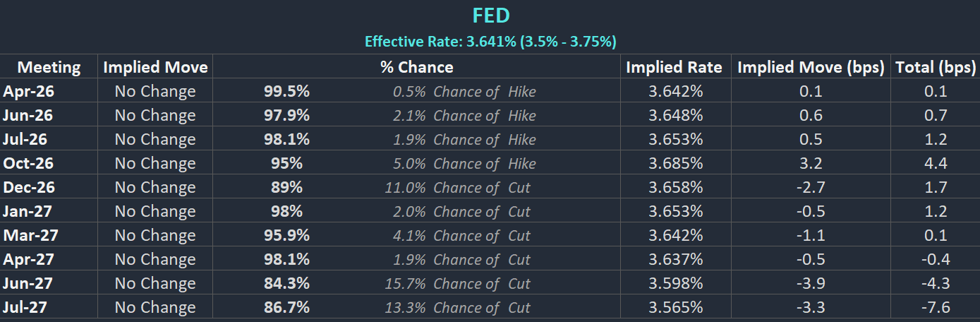Click the 84.3% no-change probability

[286, 283]
